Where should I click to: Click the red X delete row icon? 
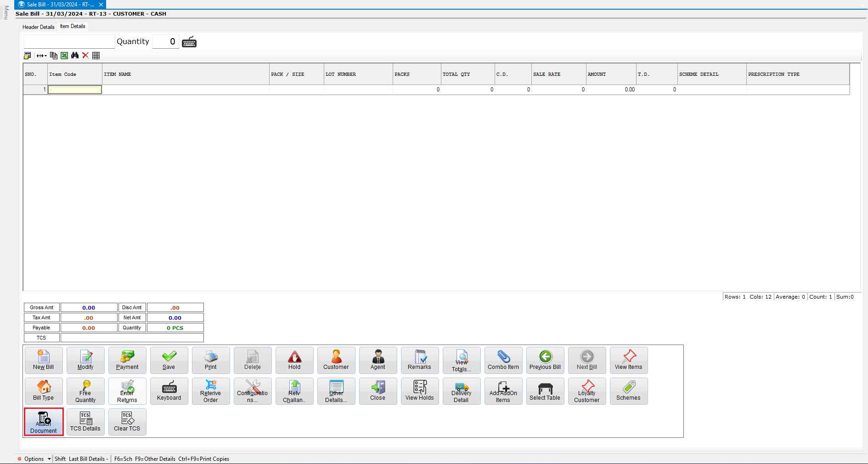[x=85, y=56]
